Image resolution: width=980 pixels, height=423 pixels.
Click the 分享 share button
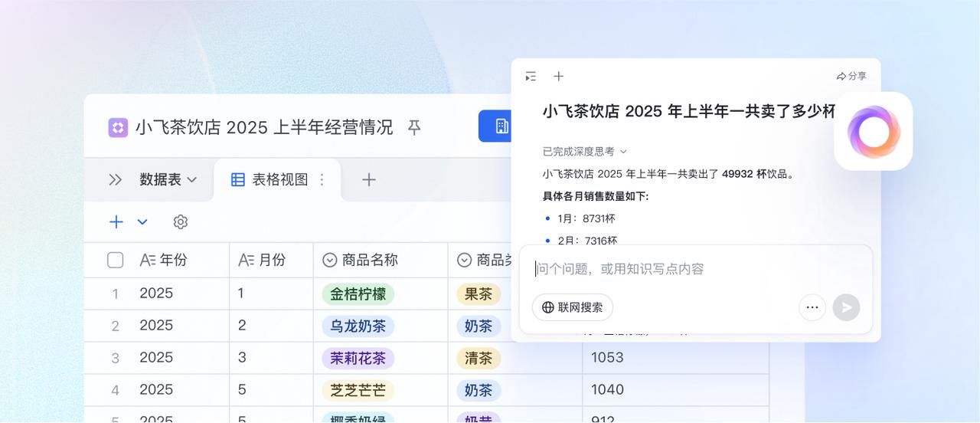pyautogui.click(x=851, y=77)
